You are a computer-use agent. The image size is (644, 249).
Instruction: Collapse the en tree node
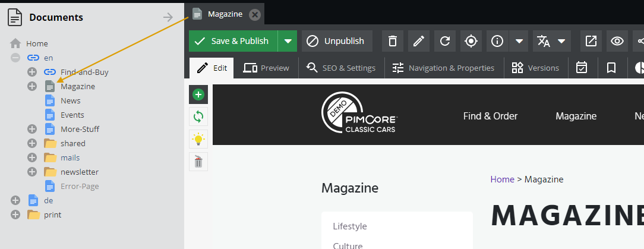point(15,58)
